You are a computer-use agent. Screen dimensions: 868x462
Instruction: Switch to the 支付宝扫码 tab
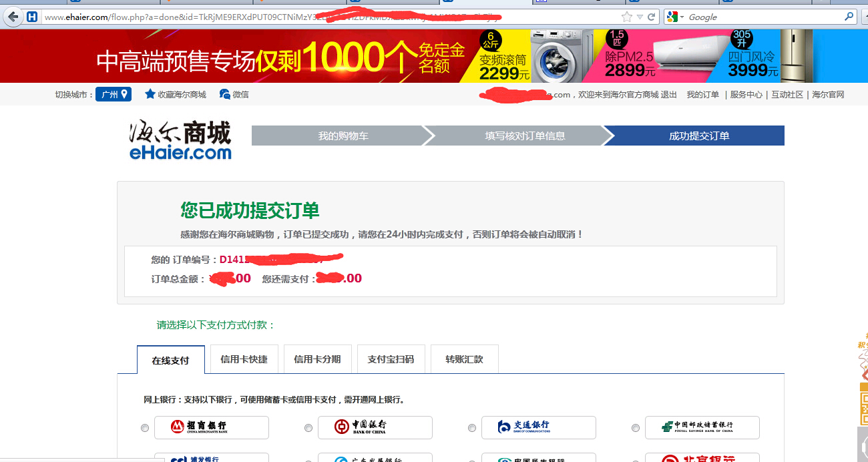(391, 359)
